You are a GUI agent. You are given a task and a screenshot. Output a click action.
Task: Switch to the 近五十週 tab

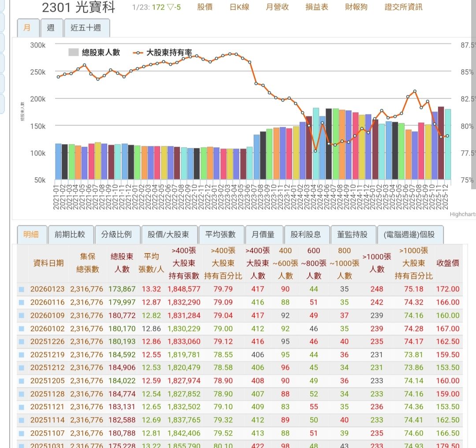(x=86, y=28)
